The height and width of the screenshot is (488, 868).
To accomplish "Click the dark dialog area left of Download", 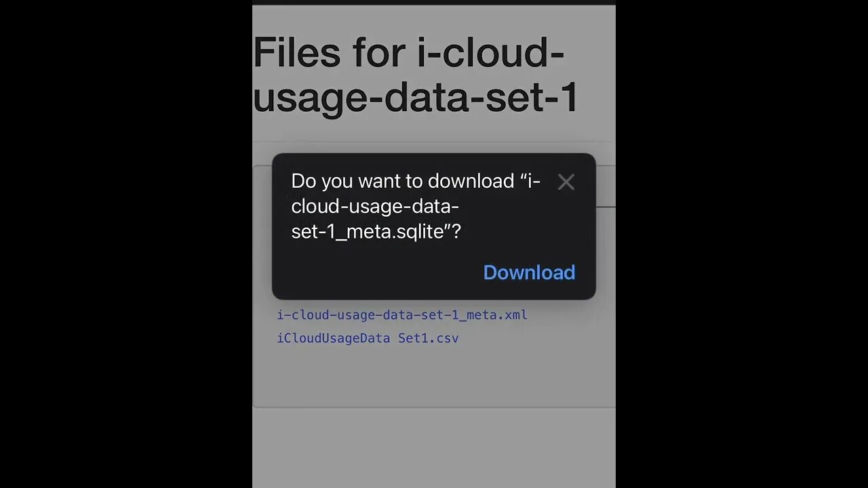I will click(x=373, y=272).
